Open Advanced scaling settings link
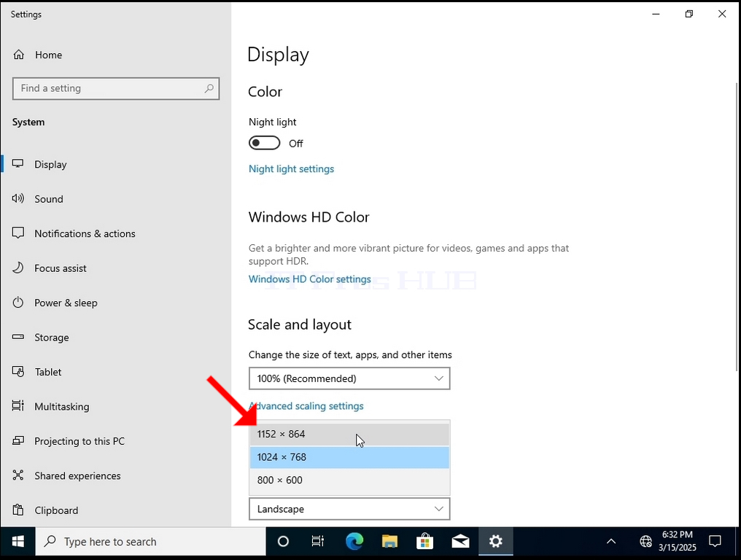This screenshot has width=741, height=560. (x=306, y=406)
